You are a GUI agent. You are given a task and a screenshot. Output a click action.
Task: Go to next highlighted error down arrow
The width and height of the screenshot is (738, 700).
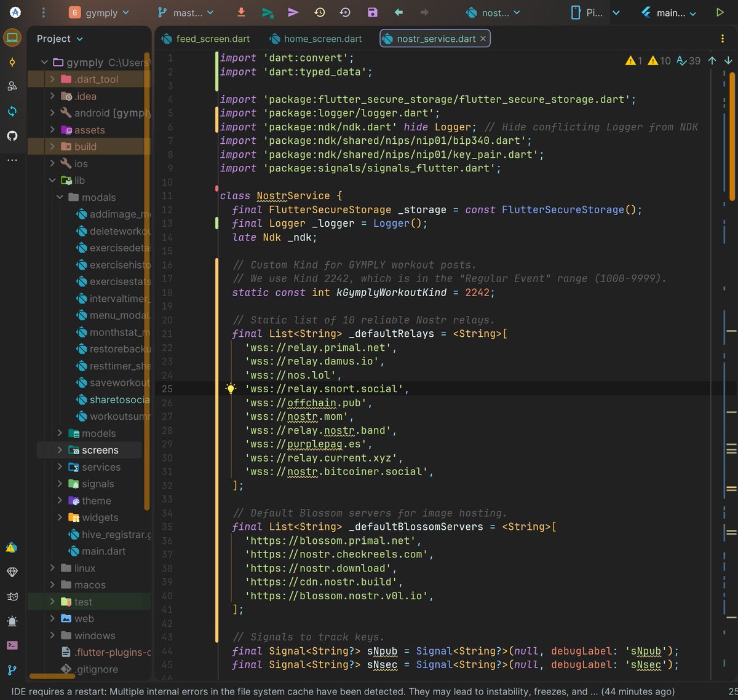coord(728,60)
